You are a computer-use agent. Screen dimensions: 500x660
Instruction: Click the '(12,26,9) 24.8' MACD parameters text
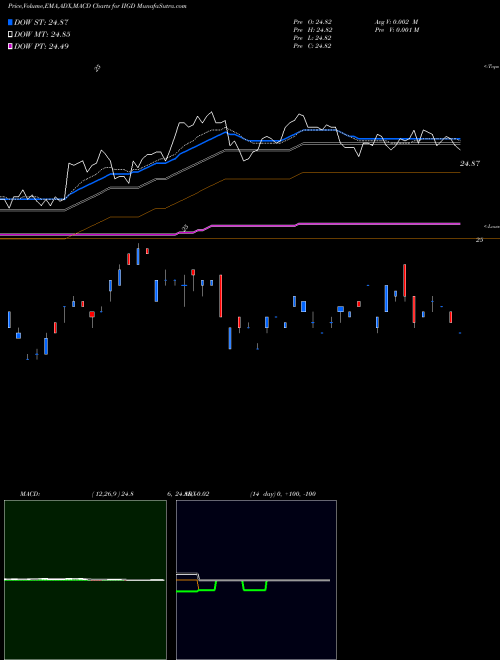112,494
